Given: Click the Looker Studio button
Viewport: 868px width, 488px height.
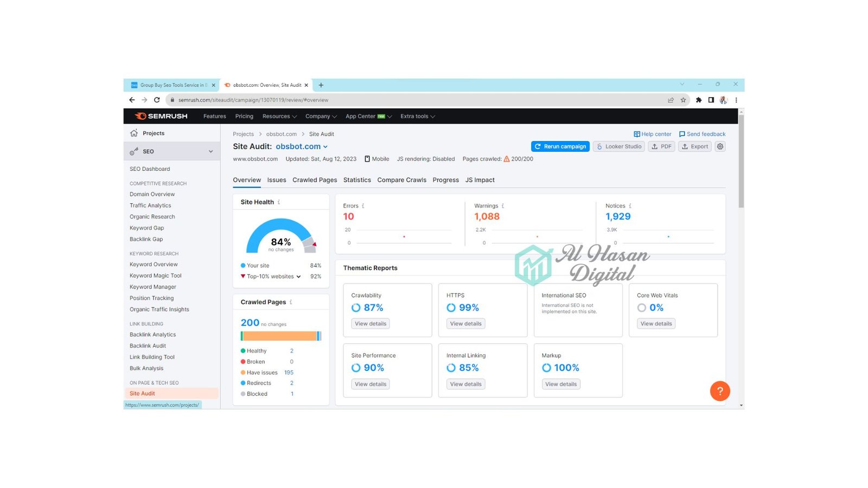Looking at the screenshot, I should point(619,146).
